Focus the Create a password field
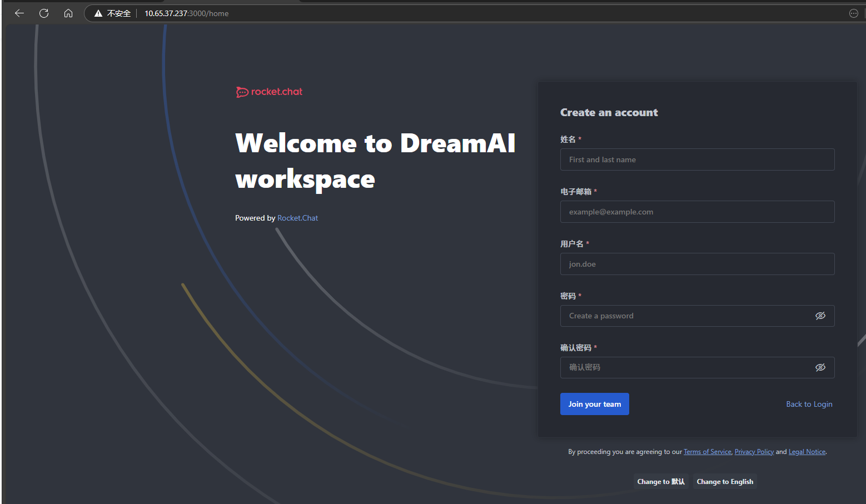Screen dimensions: 866x504 (697, 316)
